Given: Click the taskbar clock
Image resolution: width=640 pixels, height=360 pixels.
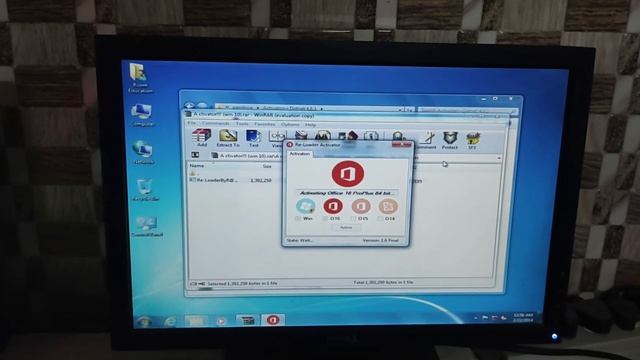Looking at the screenshot, I should [523, 318].
